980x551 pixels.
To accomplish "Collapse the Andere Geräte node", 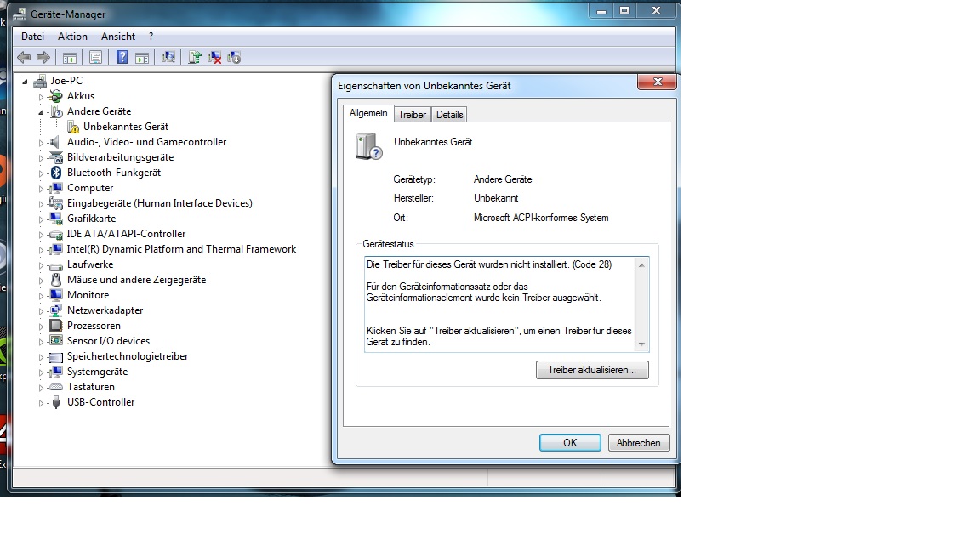I will 41,112.
